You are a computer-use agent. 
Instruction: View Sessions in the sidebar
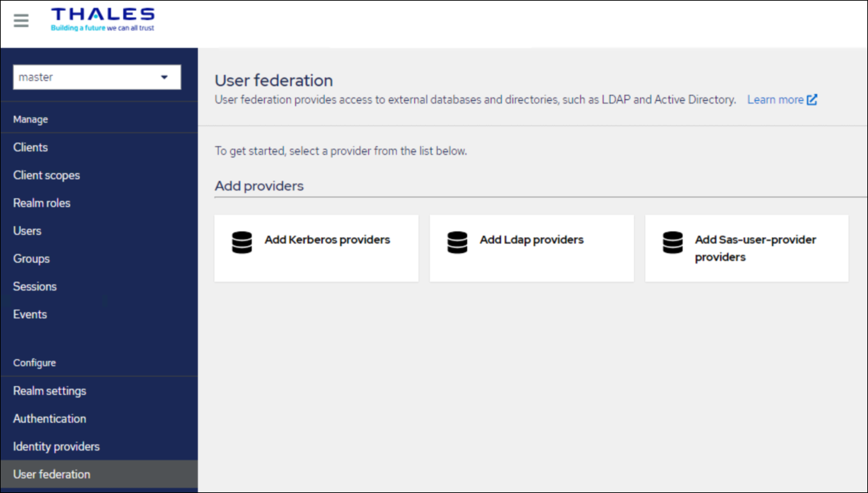[35, 286]
